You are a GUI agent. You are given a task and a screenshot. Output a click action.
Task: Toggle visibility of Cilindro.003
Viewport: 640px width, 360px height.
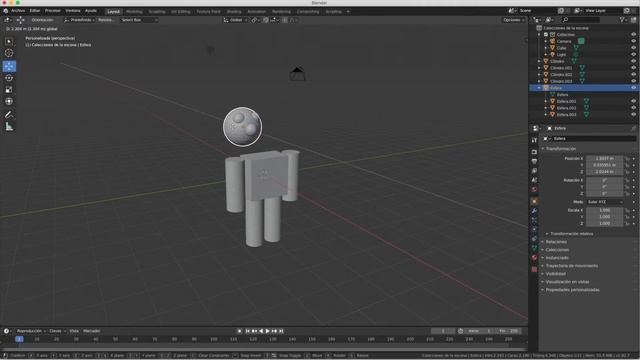pos(633,81)
